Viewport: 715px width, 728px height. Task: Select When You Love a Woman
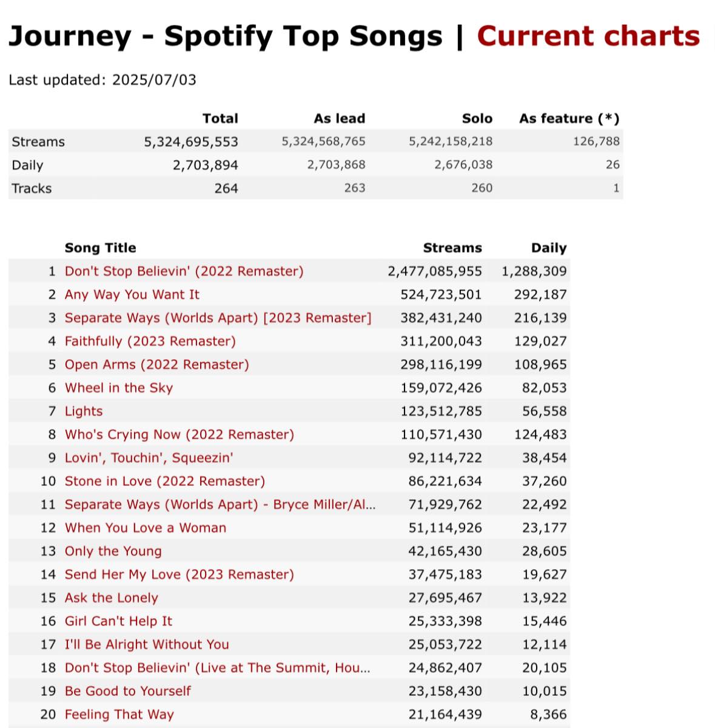coord(146,528)
